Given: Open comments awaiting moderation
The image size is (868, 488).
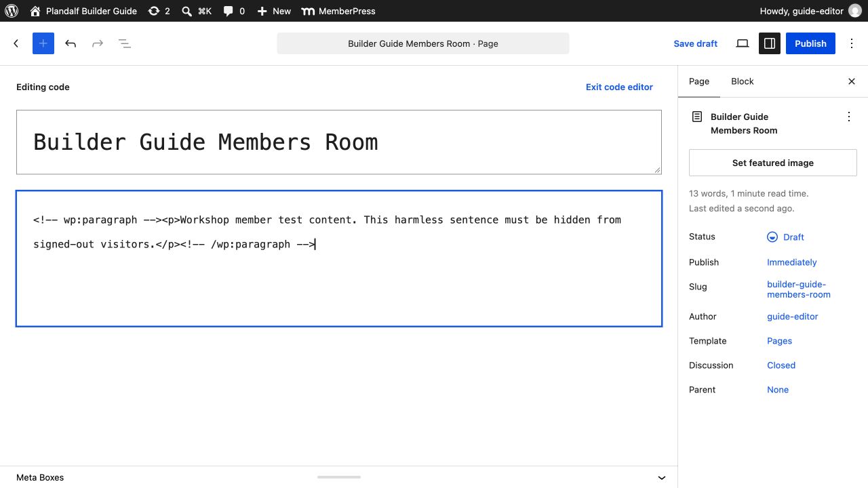Looking at the screenshot, I should click(234, 11).
